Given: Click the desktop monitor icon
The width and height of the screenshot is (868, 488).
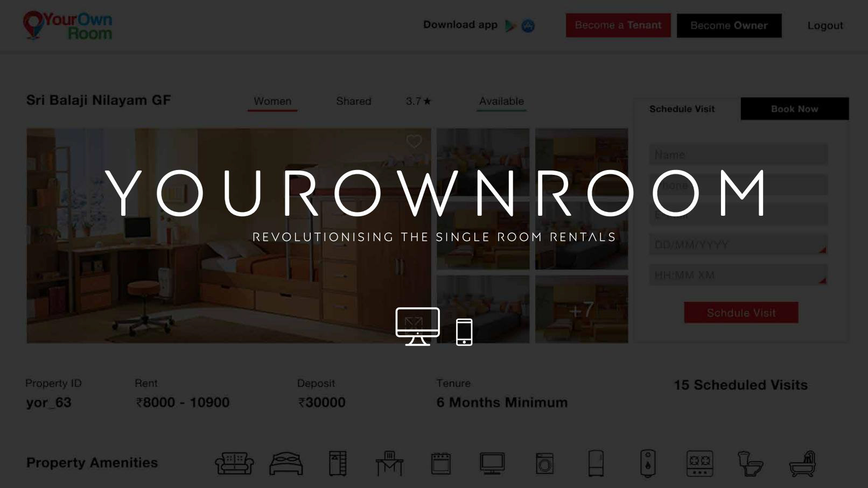Looking at the screenshot, I should (x=417, y=327).
